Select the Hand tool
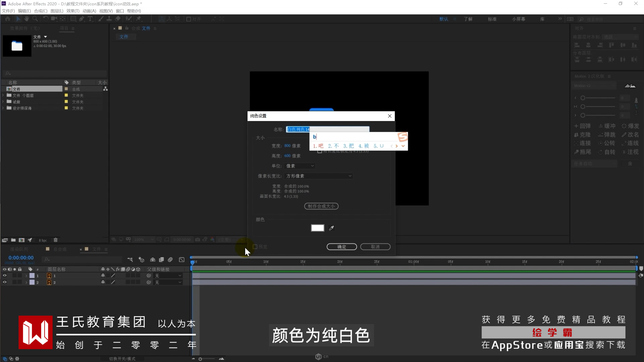 click(26, 19)
